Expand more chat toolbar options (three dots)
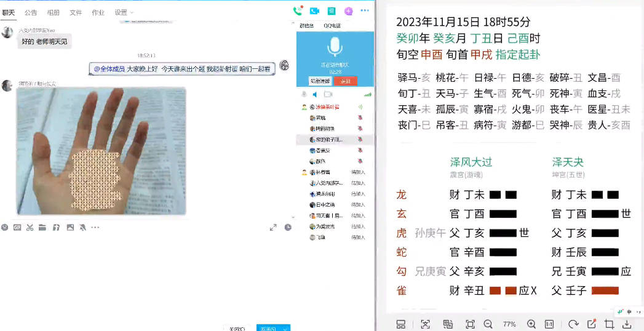 coord(95,228)
